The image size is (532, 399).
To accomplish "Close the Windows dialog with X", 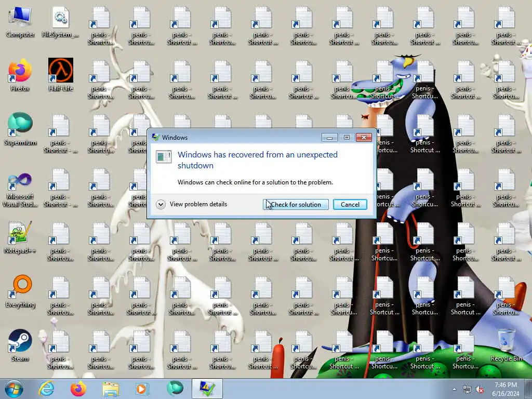I will pyautogui.click(x=364, y=137).
